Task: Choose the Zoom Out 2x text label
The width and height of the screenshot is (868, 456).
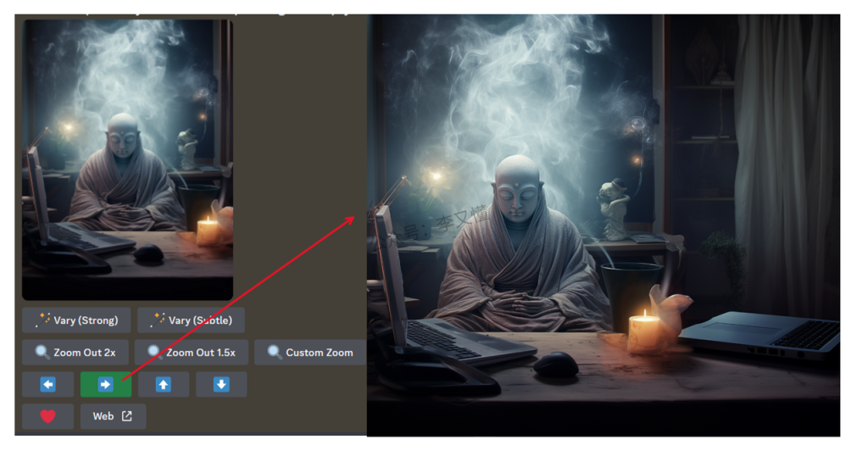Action: point(85,353)
